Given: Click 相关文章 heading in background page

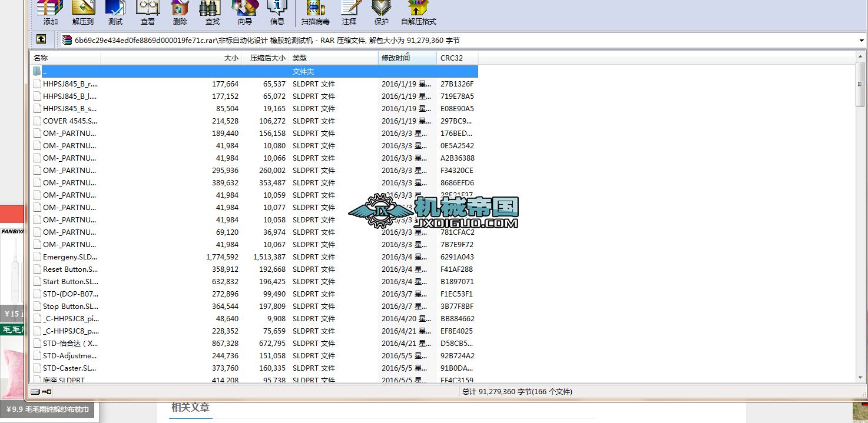Looking at the screenshot, I should click(190, 407).
